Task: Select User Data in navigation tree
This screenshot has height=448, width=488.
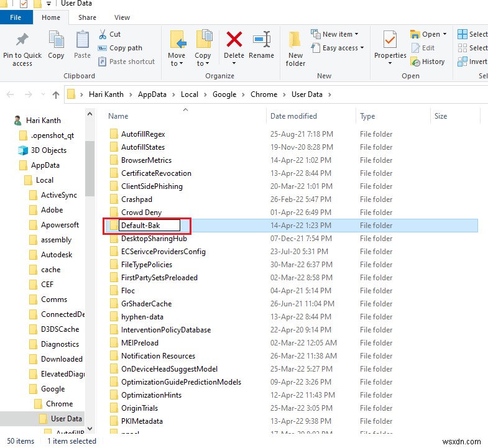Action: 66,419
